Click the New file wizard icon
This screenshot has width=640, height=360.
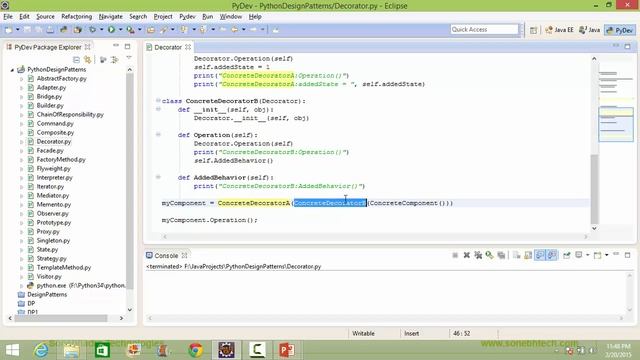[9, 29]
